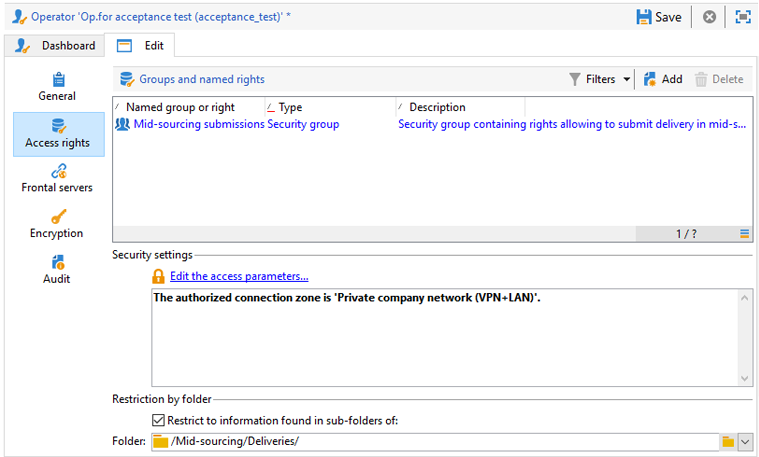Uncheck Restrict to information found in sub-folders
759x457 pixels.
(x=158, y=420)
